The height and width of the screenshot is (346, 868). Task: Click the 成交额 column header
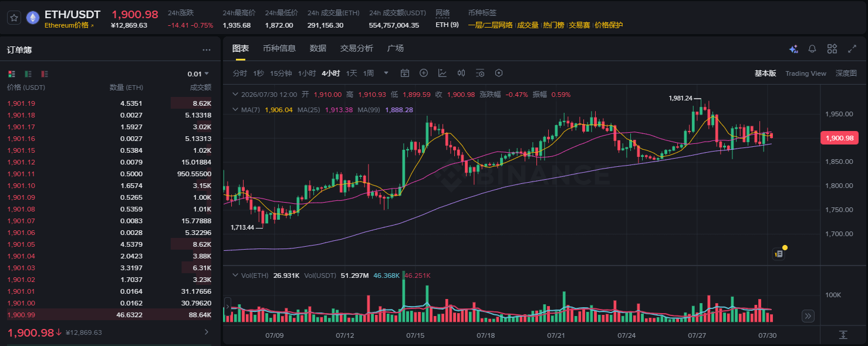pos(200,88)
